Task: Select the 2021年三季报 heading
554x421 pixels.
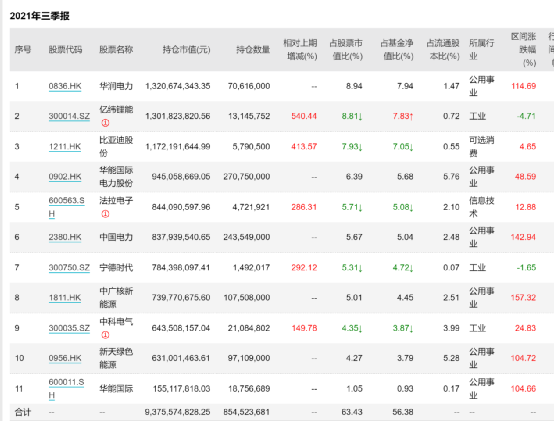Action: tap(40, 16)
